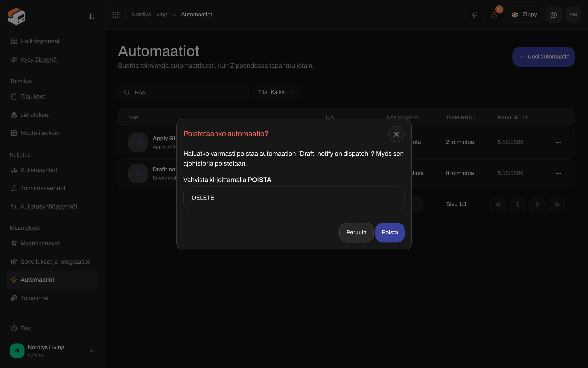Click the Apply GL lightning bolt icon

click(138, 142)
